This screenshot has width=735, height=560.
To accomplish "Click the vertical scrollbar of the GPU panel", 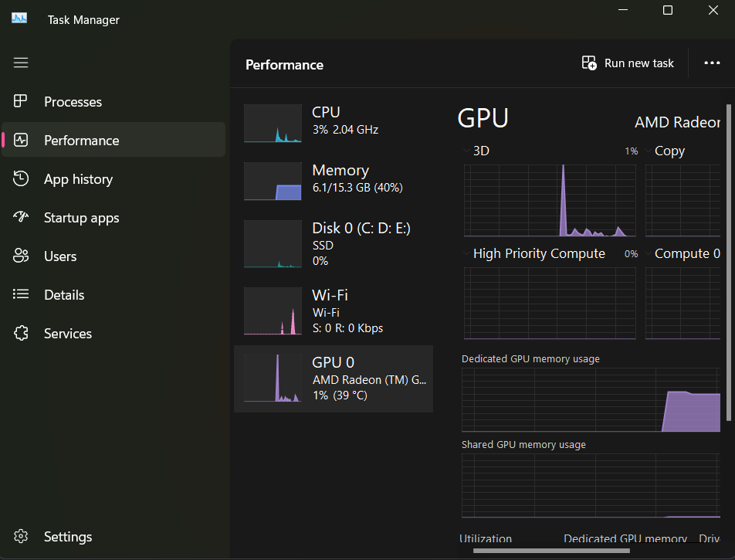I will pos(729,263).
